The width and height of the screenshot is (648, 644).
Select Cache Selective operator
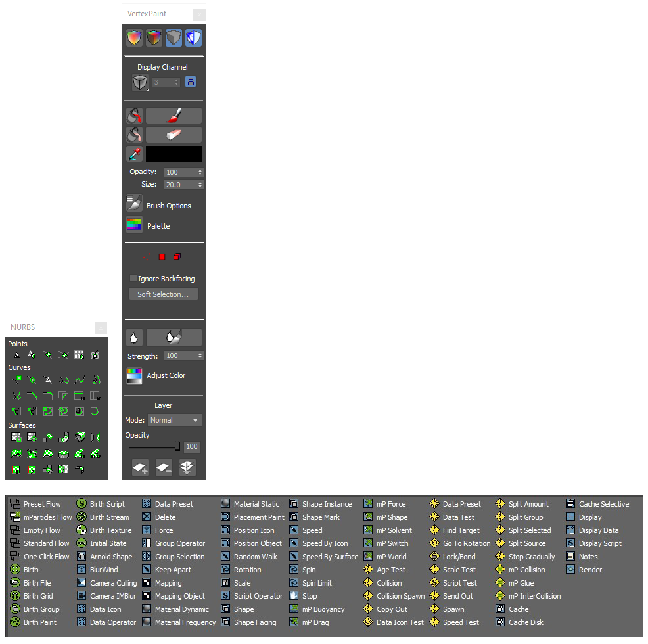click(597, 504)
